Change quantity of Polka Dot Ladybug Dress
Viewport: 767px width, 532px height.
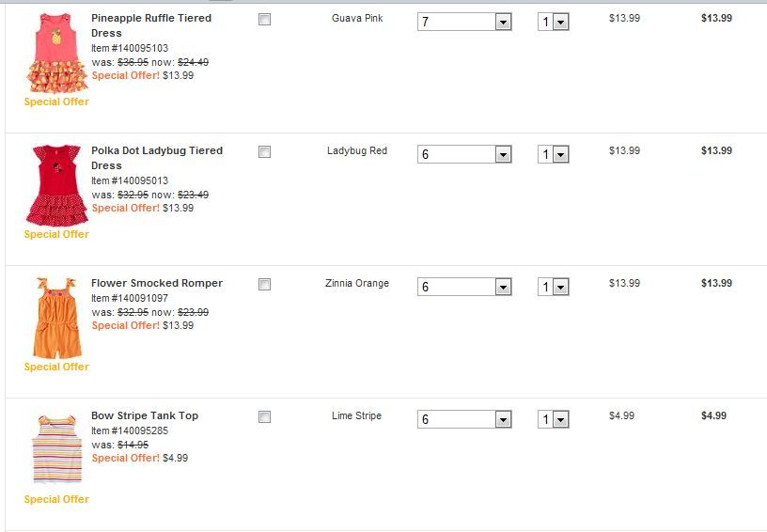[554, 154]
